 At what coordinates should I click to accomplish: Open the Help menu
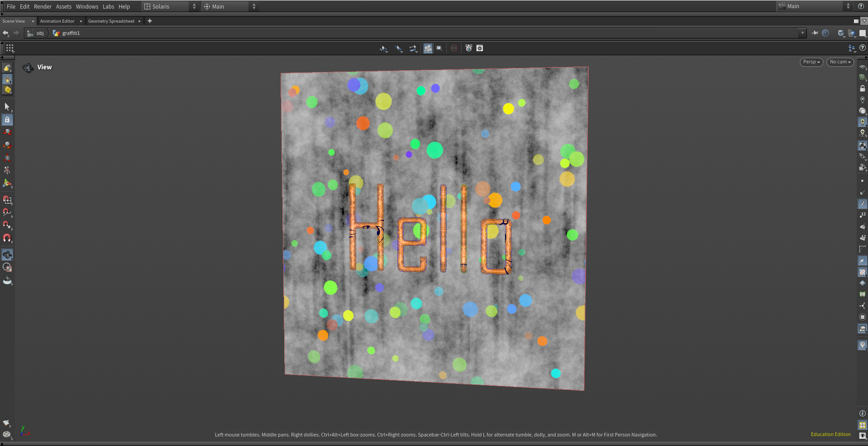click(x=124, y=6)
